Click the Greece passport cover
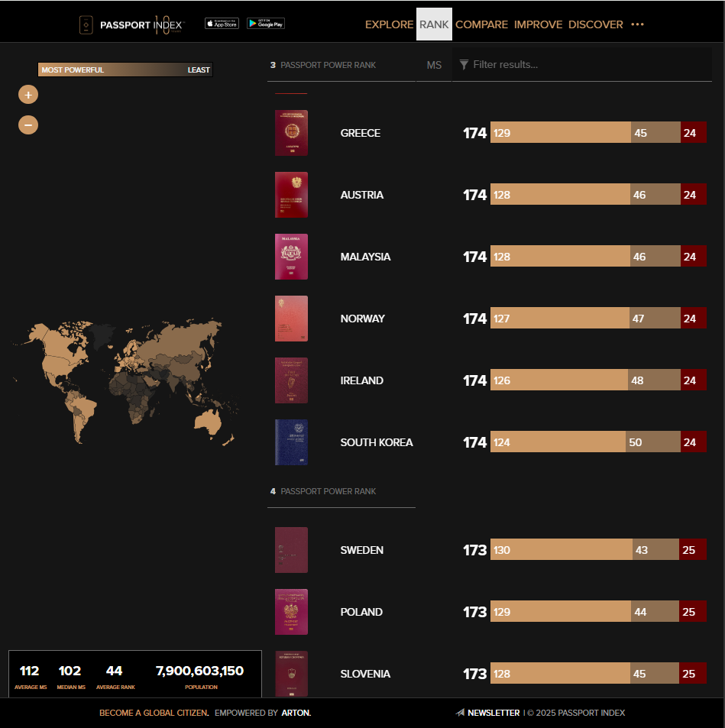Screen dimensions: 725x728 [291, 133]
